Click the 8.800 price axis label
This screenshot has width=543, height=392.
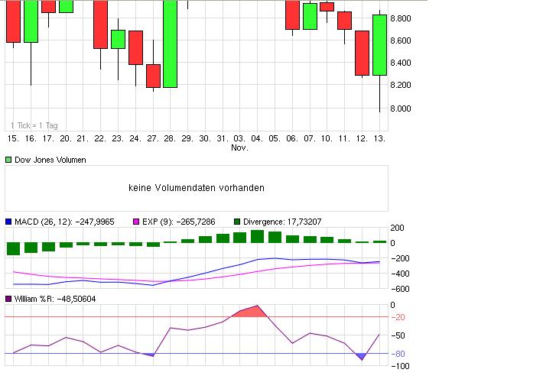401,18
